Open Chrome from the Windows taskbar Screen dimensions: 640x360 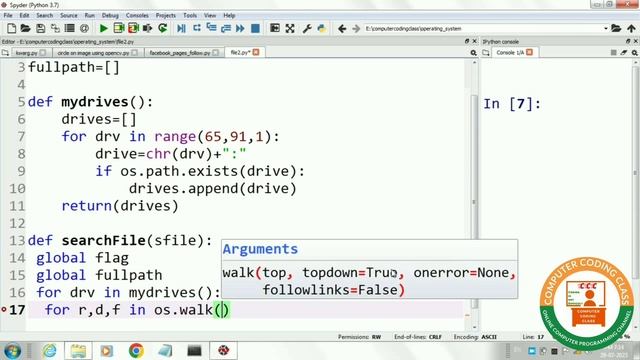pyautogui.click(x=136, y=351)
